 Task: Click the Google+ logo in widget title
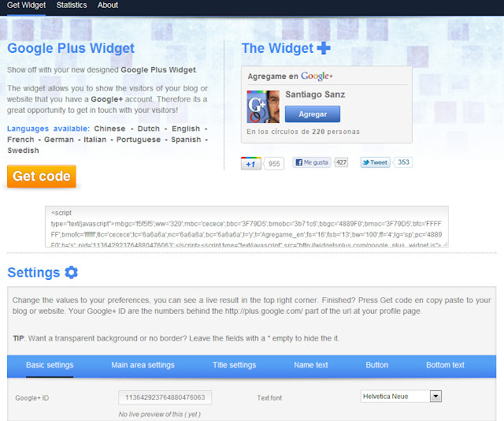pyautogui.click(x=317, y=76)
